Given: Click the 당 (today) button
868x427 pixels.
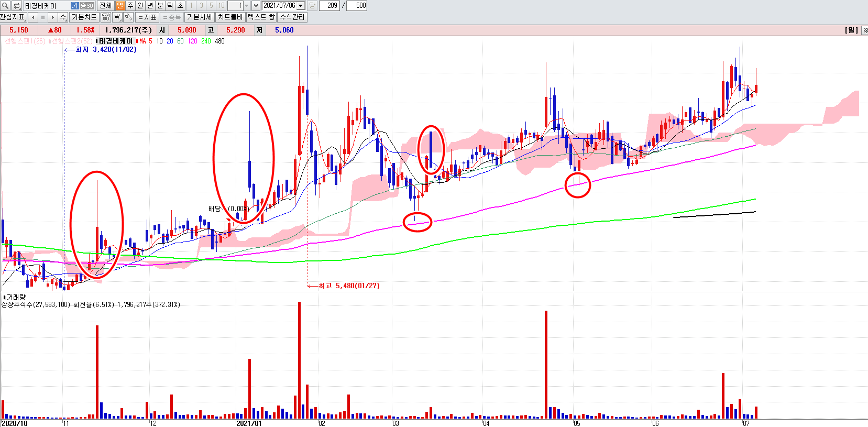Looking at the screenshot, I should click(312, 6).
